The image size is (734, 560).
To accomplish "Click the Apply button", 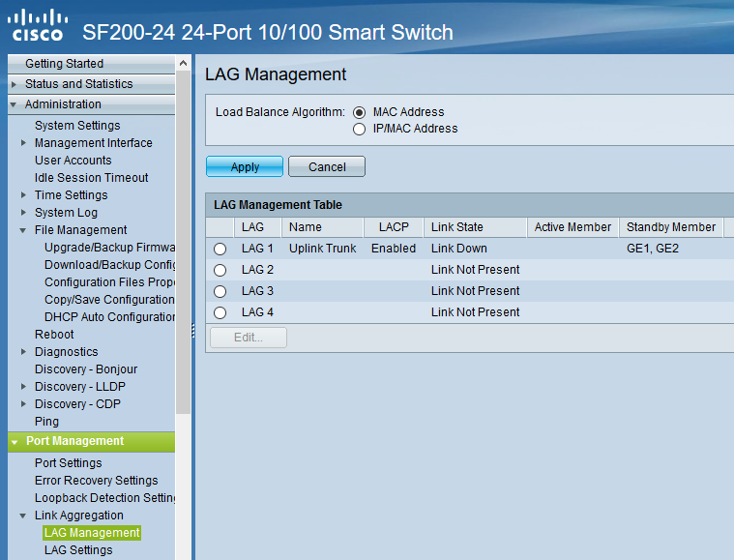I will [x=245, y=166].
